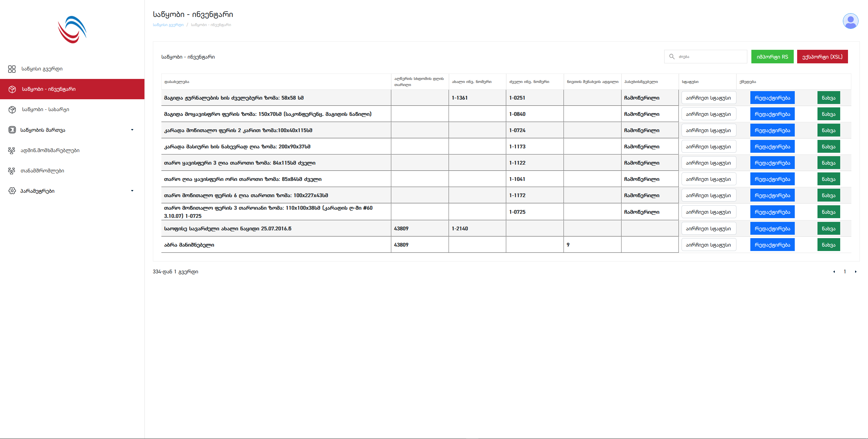
Task: Click the თანამშრომლები people icon
Action: pos(12,171)
